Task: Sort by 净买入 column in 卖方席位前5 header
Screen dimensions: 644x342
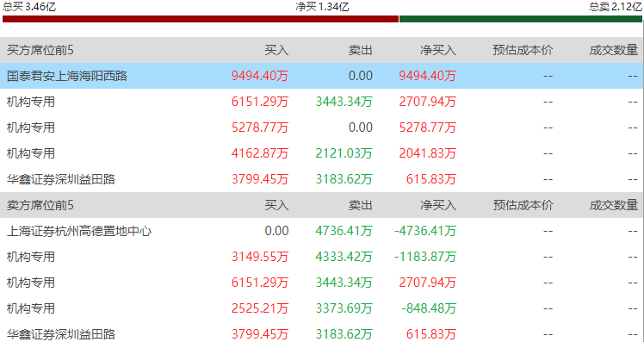Action: [x=438, y=205]
